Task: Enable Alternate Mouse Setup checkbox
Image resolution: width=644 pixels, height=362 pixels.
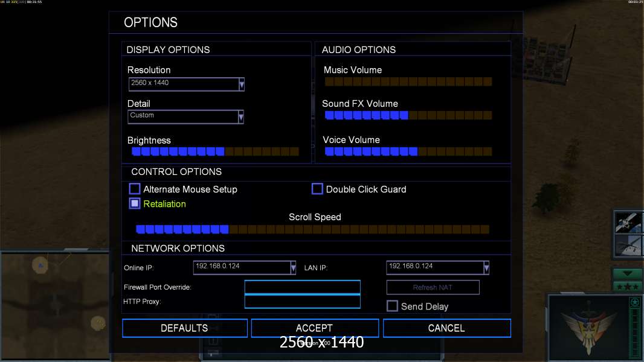Action: pos(135,189)
